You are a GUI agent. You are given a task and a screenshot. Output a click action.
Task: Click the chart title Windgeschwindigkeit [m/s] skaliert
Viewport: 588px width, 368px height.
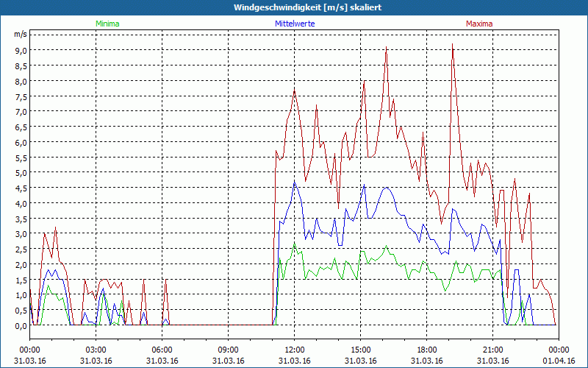(x=307, y=7)
